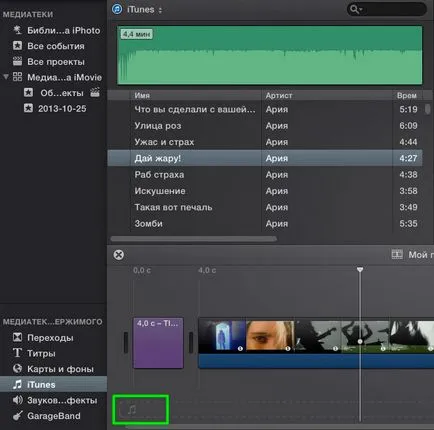Select the song Такая вот печаль
This screenshot has width=434, height=430.
(x=265, y=207)
